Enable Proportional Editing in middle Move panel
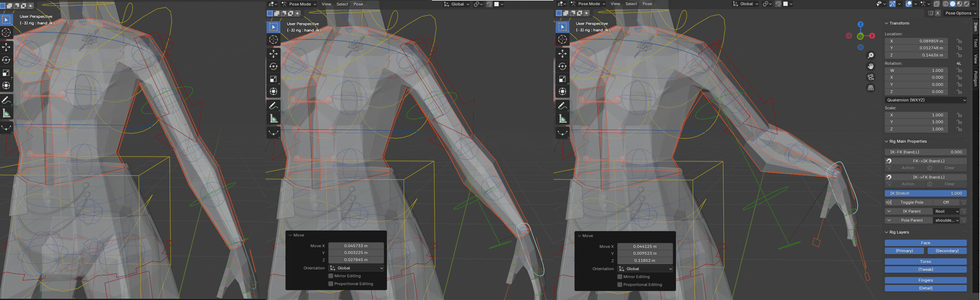The image size is (980, 300). click(x=331, y=284)
